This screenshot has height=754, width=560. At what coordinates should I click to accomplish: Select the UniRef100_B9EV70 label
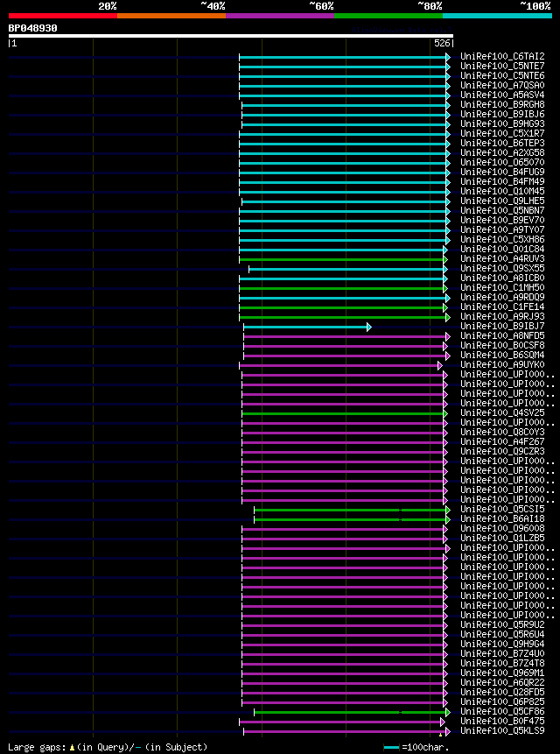click(502, 220)
